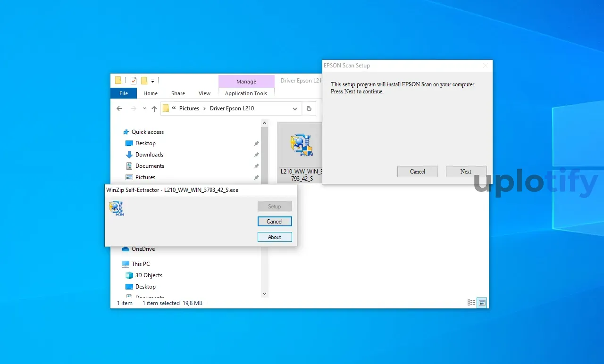Expand the address bar history dropdown
This screenshot has height=364, width=604.
tap(295, 108)
